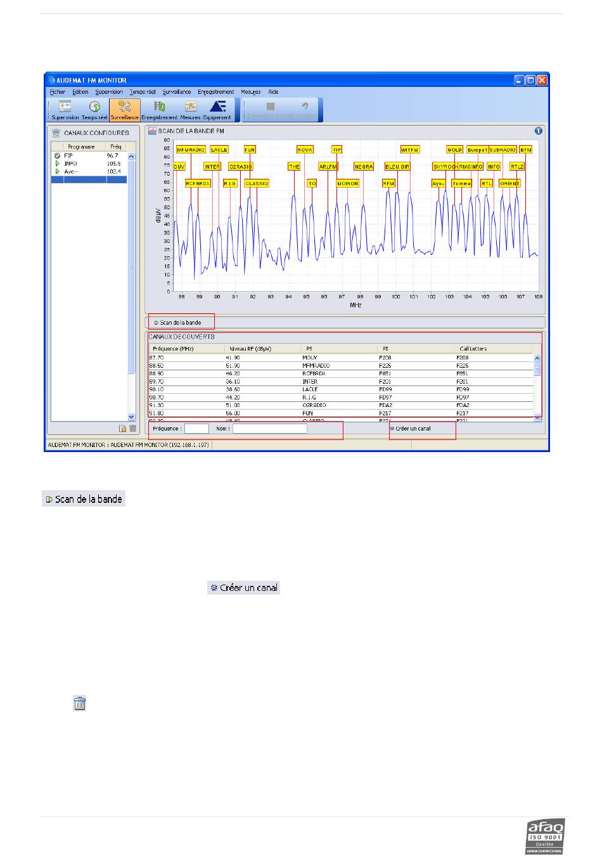Screen dimensions: 602x868
Task: Switch to the Temps réel toolbar view
Action: point(94,110)
